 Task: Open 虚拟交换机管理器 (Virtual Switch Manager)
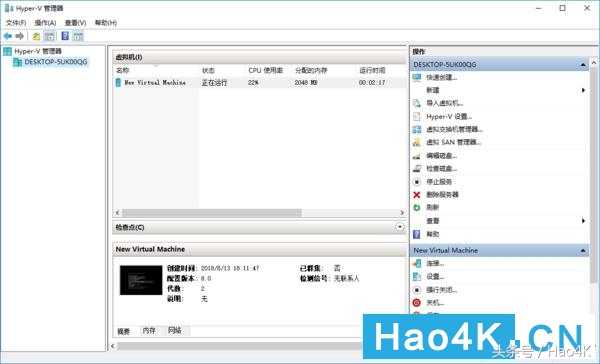pos(454,129)
